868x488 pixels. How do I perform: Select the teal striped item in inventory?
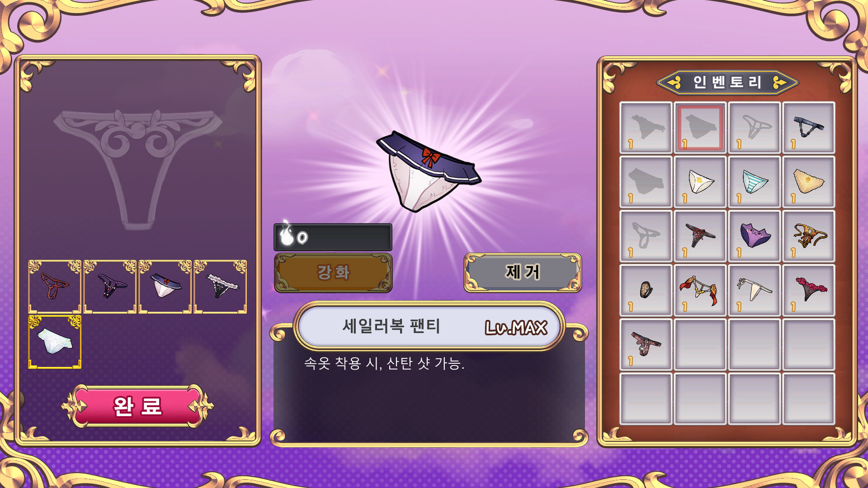755,182
